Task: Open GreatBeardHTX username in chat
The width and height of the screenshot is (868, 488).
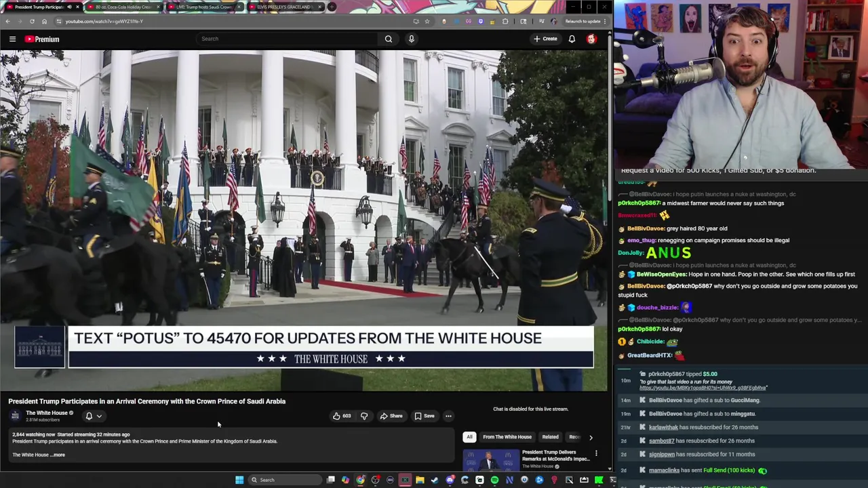Action: [650, 355]
